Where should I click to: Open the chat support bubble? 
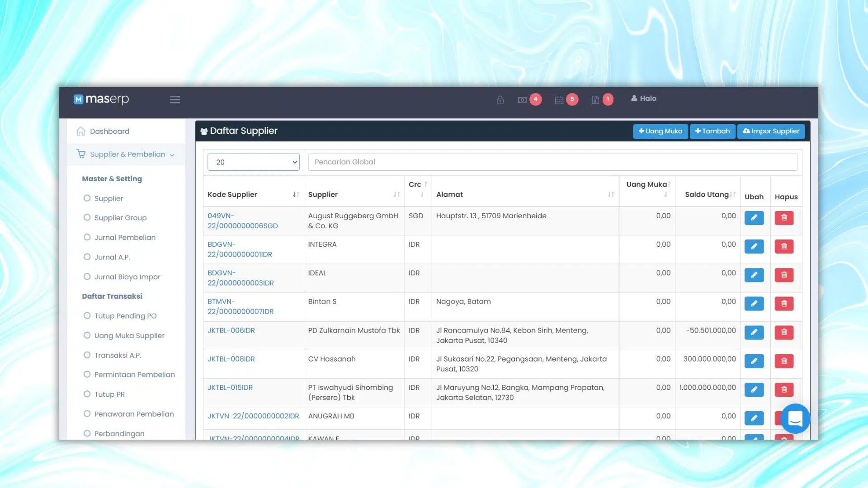[795, 418]
